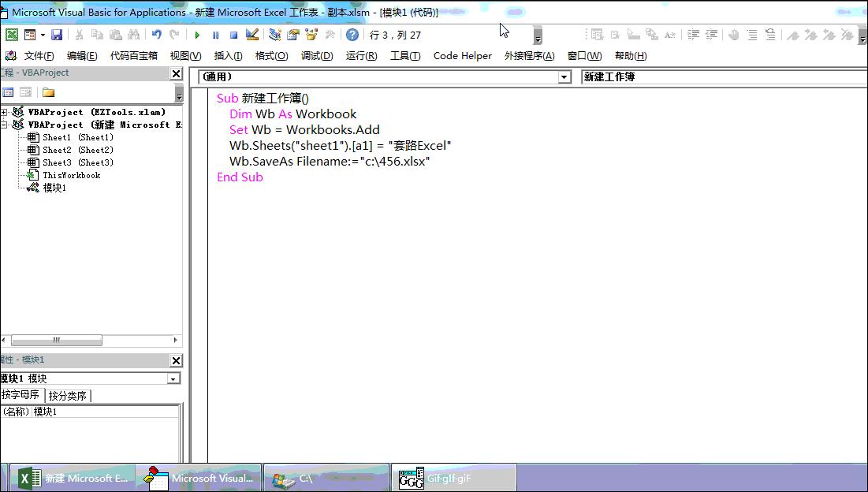The width and height of the screenshot is (868, 492).
Task: Open the GifgIfgiF taskbar button
Action: (x=453, y=478)
